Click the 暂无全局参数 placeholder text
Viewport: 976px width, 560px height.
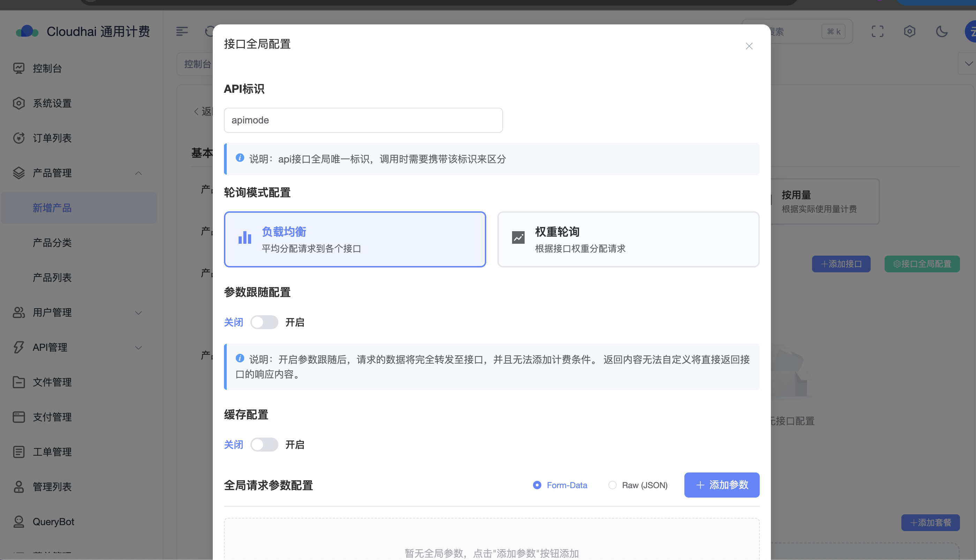pos(491,553)
